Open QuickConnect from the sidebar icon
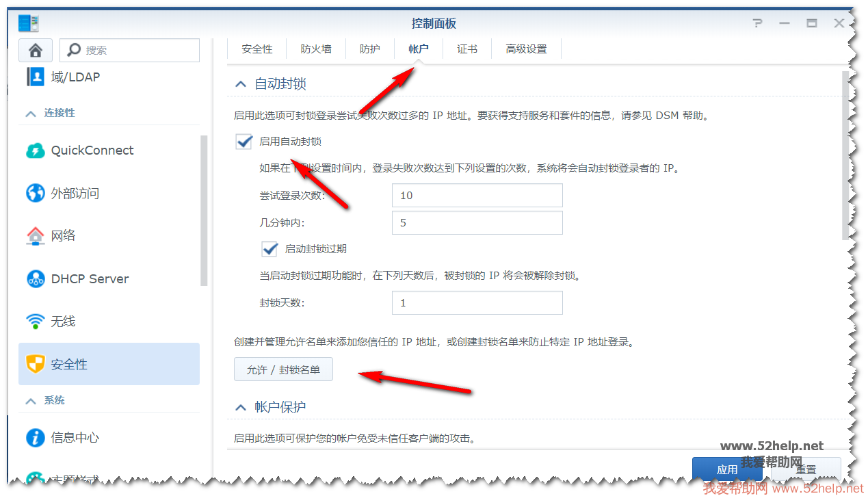 [35, 151]
